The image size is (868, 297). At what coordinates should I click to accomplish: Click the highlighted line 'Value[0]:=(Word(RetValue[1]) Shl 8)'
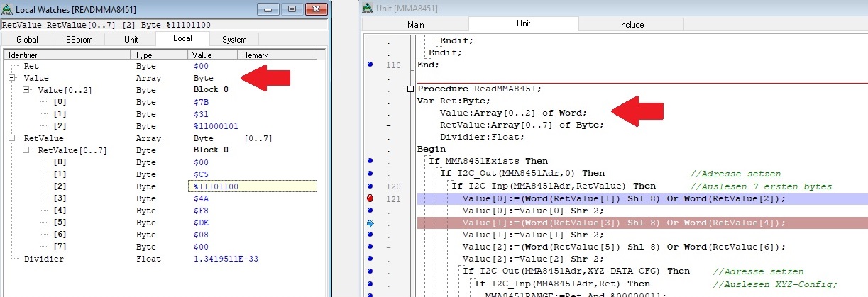pyautogui.click(x=624, y=198)
